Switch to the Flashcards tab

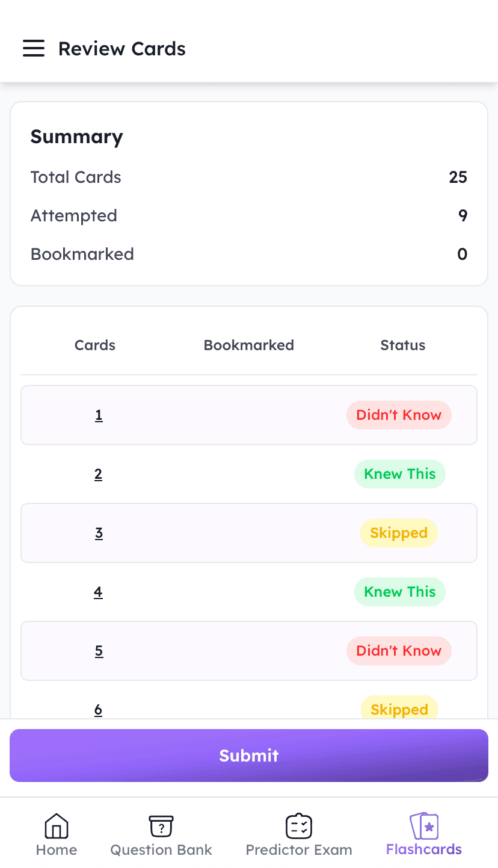tap(424, 834)
